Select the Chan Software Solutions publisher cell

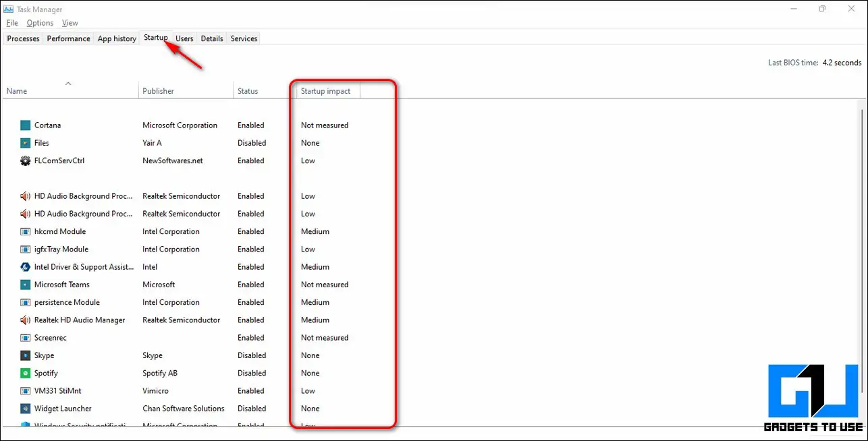[184, 409]
